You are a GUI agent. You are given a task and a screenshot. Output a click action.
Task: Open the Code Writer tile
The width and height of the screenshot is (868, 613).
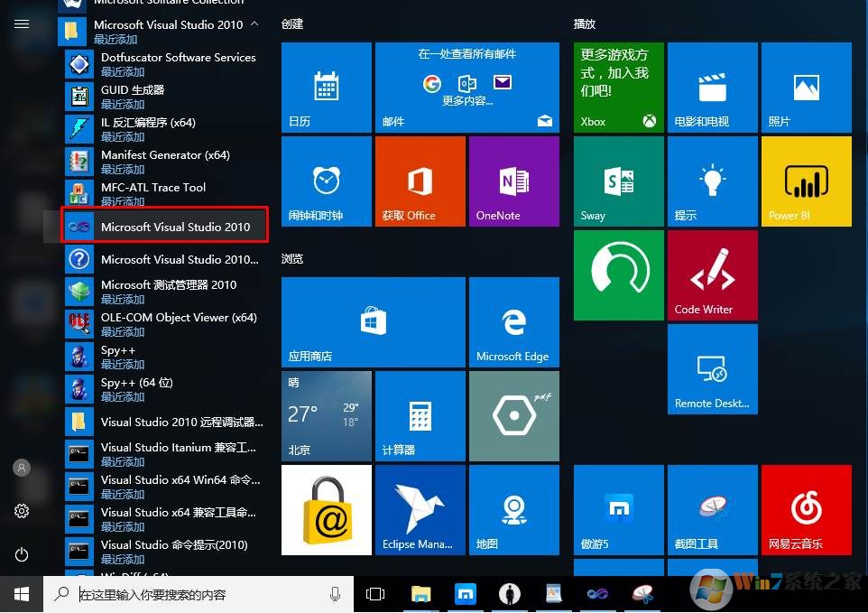pyautogui.click(x=712, y=274)
